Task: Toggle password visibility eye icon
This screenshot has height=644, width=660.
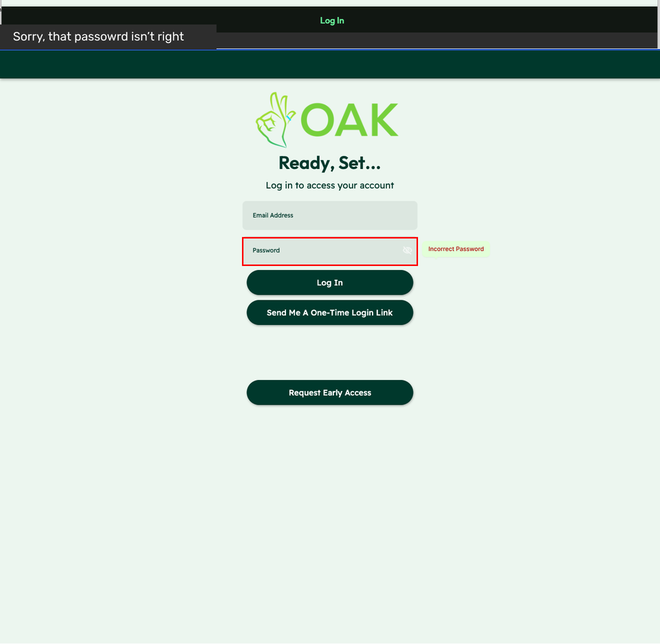Action: [407, 251]
